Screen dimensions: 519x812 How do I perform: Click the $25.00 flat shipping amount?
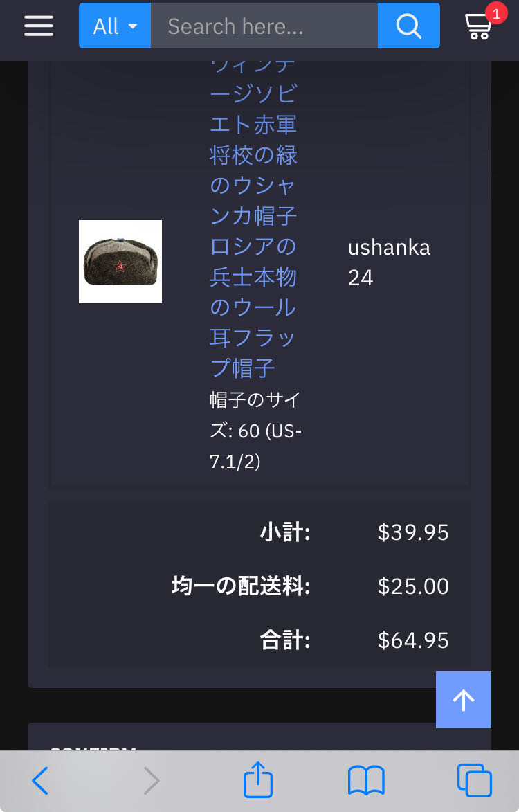point(413,586)
